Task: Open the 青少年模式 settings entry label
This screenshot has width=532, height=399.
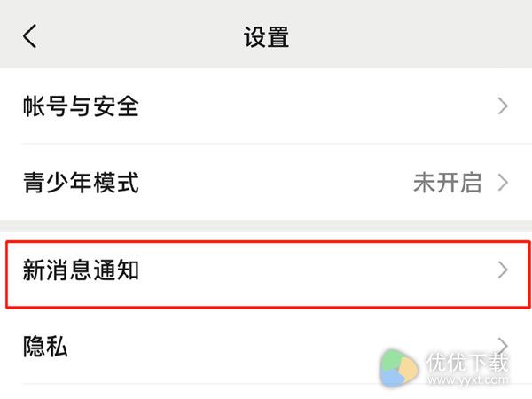Action: pos(81,183)
